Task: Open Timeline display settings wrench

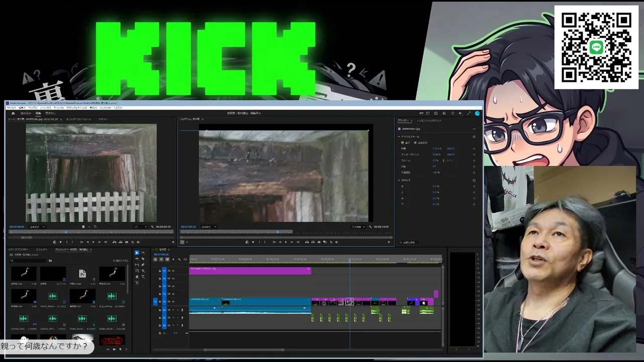Action: pyautogui.click(x=179, y=259)
